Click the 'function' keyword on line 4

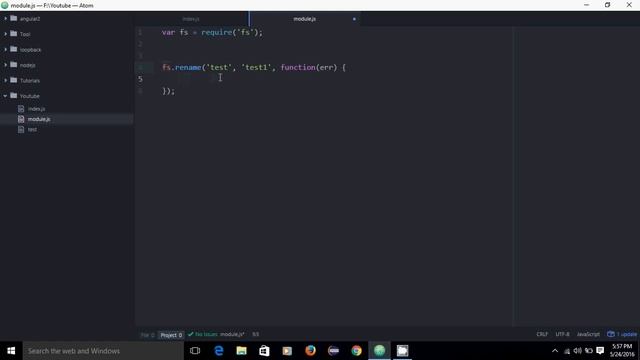pyautogui.click(x=298, y=67)
